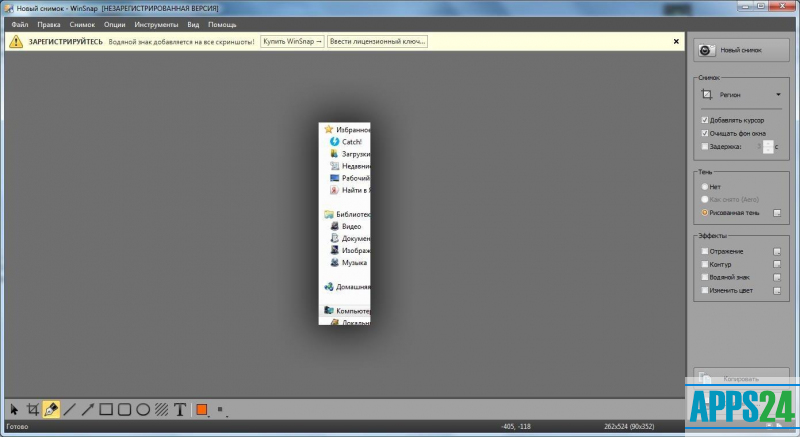Screen dimensions: 800x437
Task: Select the straight Line tool
Action: click(70, 409)
